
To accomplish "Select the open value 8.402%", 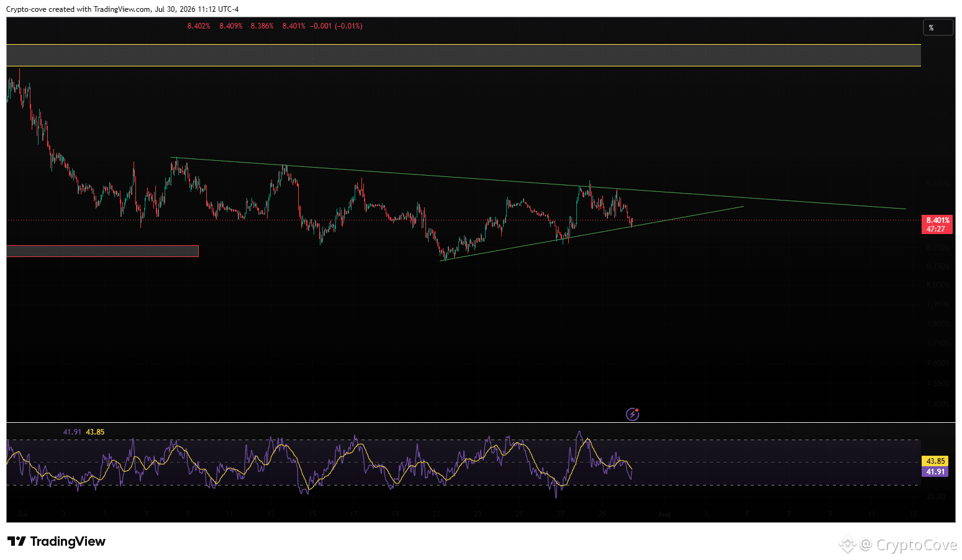I will tap(199, 26).
